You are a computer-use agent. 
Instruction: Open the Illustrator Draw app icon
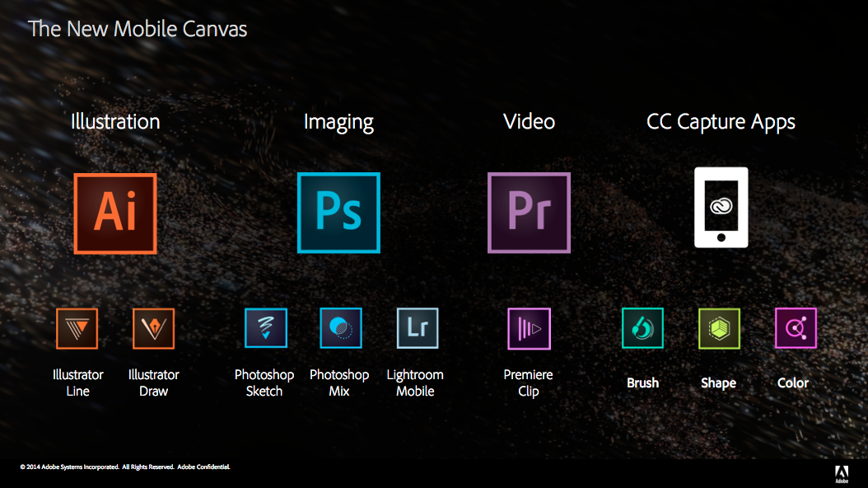coord(153,328)
